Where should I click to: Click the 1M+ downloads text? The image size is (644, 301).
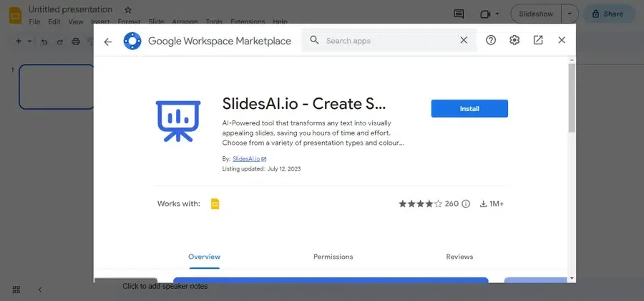coord(497,204)
